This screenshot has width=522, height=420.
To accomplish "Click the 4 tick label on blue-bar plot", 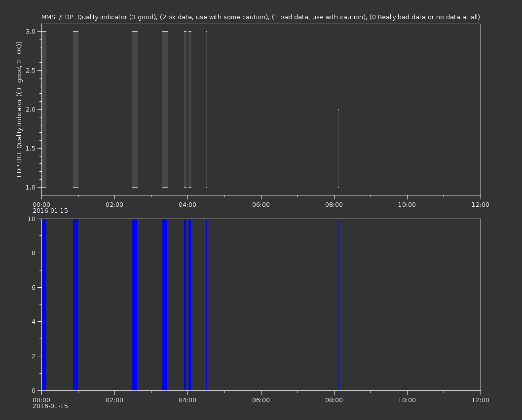I will pos(34,321).
